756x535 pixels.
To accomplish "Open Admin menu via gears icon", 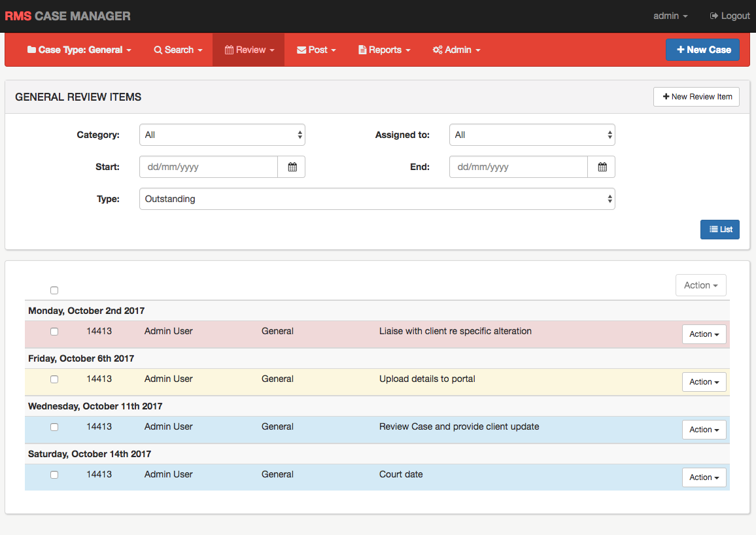I will pos(438,50).
